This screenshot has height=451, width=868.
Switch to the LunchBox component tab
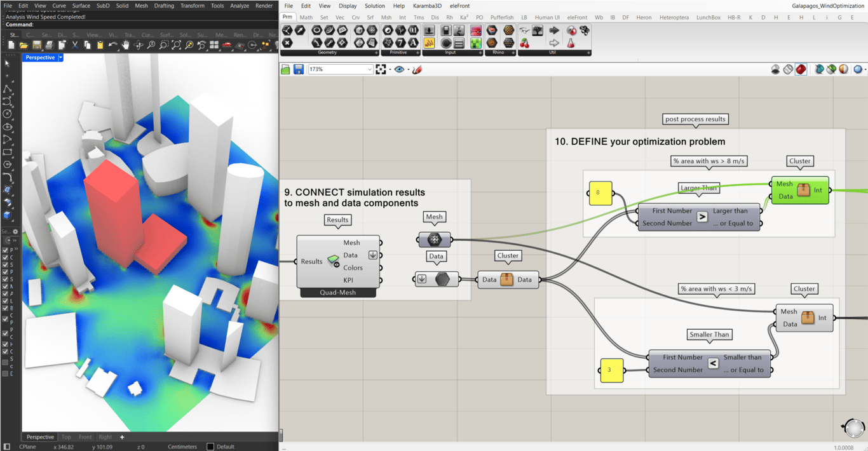tap(708, 17)
